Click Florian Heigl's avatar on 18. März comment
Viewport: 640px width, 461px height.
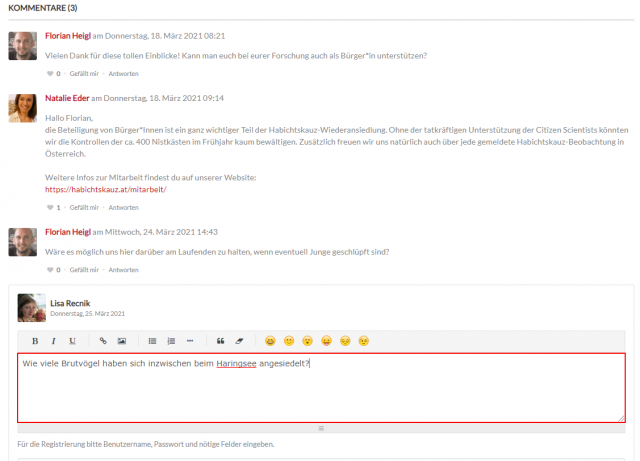point(23,46)
